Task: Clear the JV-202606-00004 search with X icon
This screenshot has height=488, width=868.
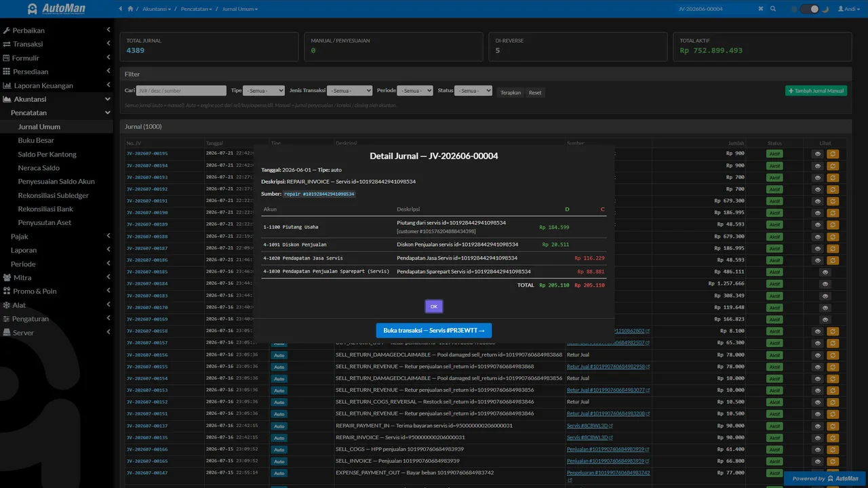Action: 761,9
